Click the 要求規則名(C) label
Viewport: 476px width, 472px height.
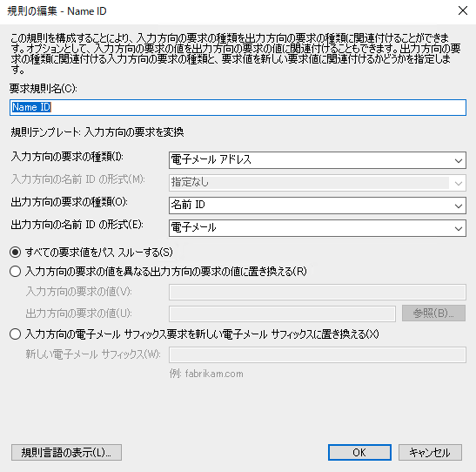pos(44,89)
